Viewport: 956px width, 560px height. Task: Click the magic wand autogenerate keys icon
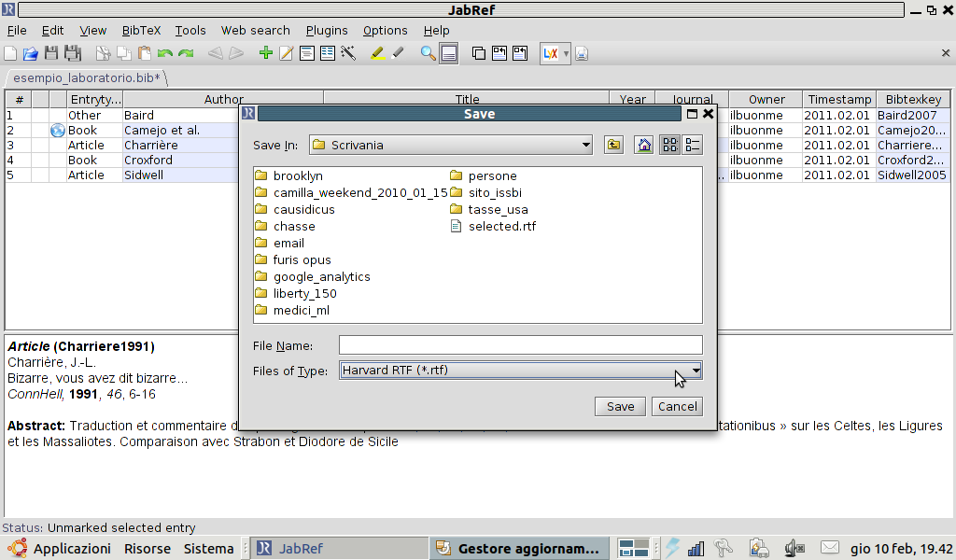coord(348,53)
